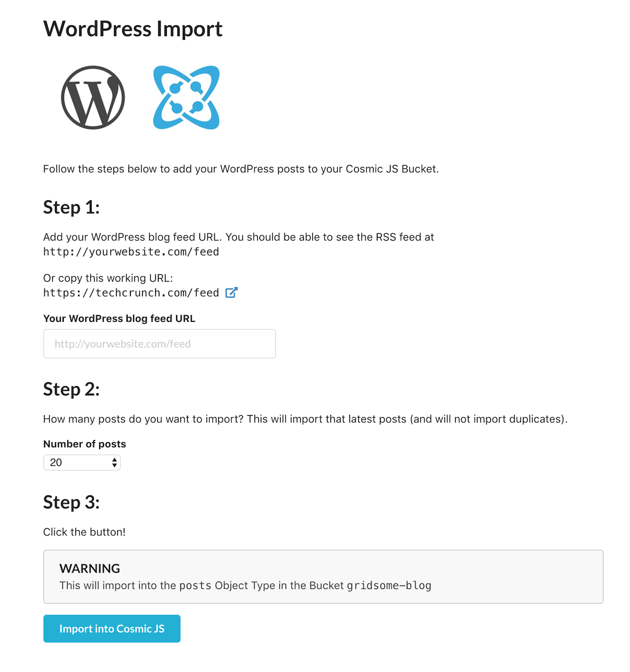Open the Number of posts dropdown
The image size is (630, 672).
pyautogui.click(x=82, y=463)
